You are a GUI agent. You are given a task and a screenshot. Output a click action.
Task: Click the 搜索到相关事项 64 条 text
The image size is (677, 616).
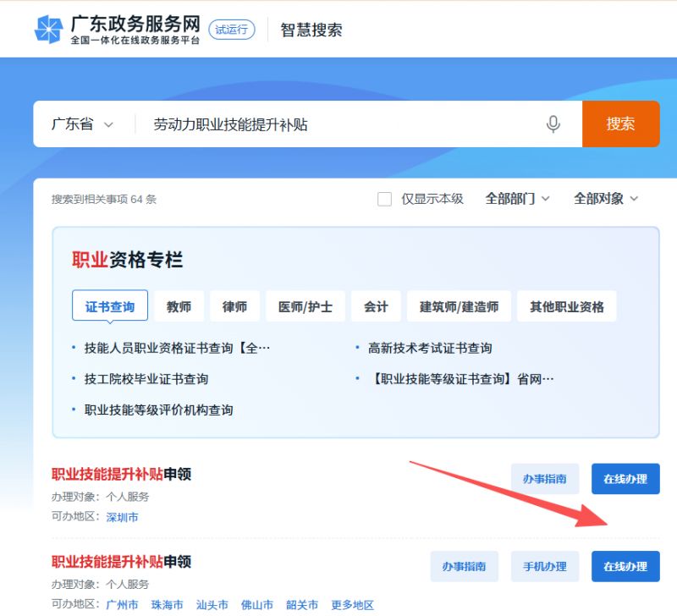click(x=103, y=200)
